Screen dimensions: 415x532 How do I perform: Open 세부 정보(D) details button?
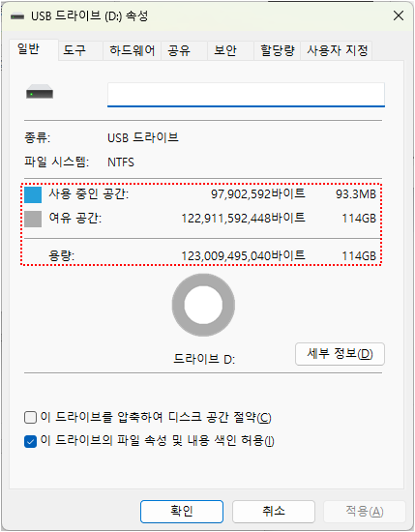point(340,354)
